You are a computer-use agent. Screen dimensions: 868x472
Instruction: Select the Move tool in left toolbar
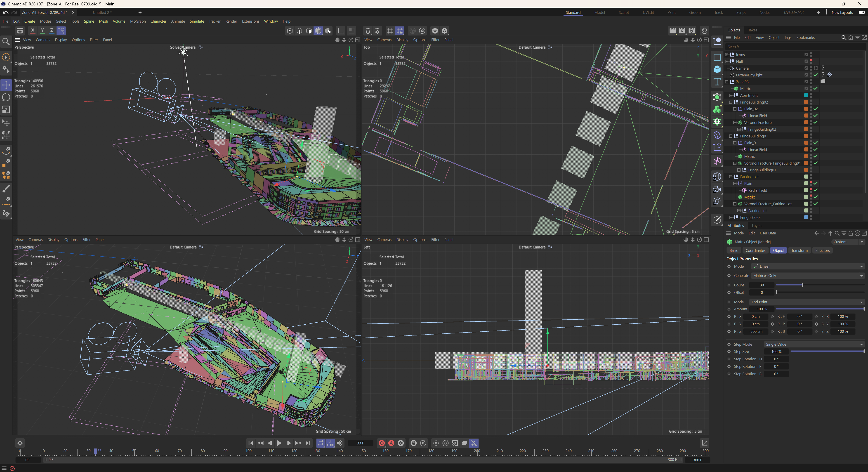[6, 85]
